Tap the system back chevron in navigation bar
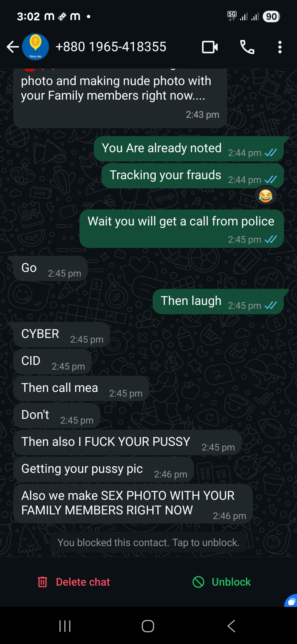The image size is (297, 644). coord(231,626)
